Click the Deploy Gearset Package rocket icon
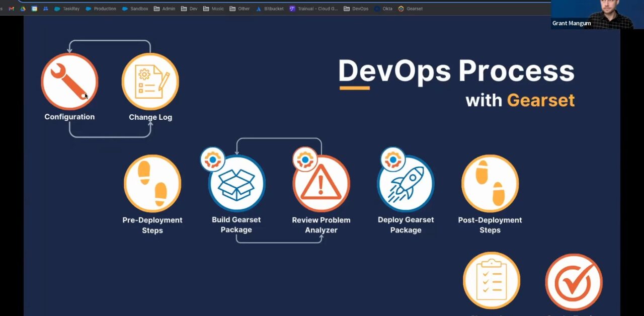 (406, 183)
